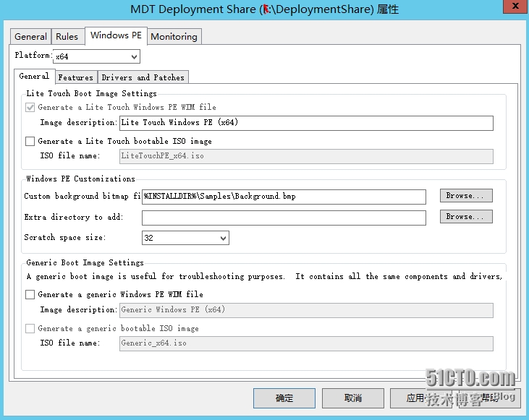Click the Lite Touch Boot Image Settings label
The image size is (529, 420).
coord(91,93)
